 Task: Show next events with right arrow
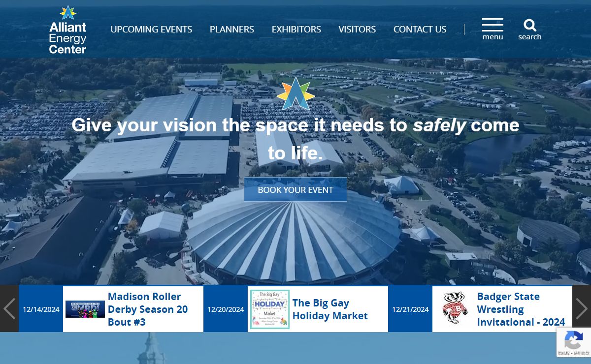pos(582,309)
